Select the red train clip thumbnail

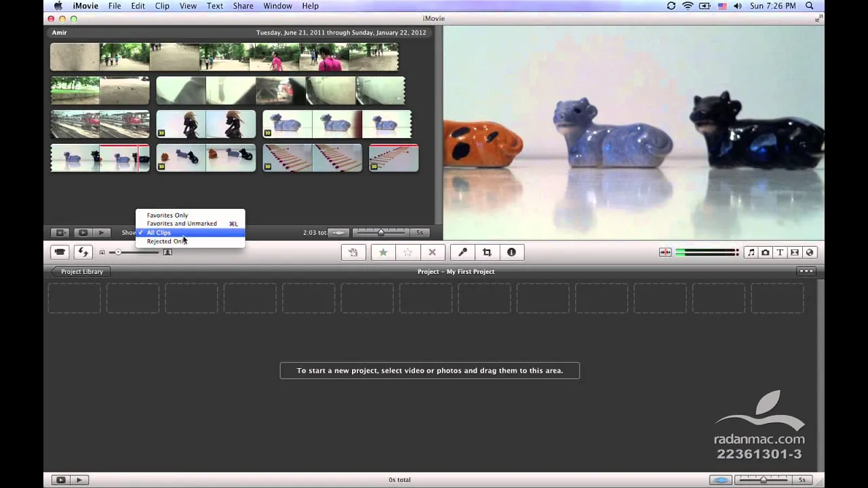click(x=100, y=125)
